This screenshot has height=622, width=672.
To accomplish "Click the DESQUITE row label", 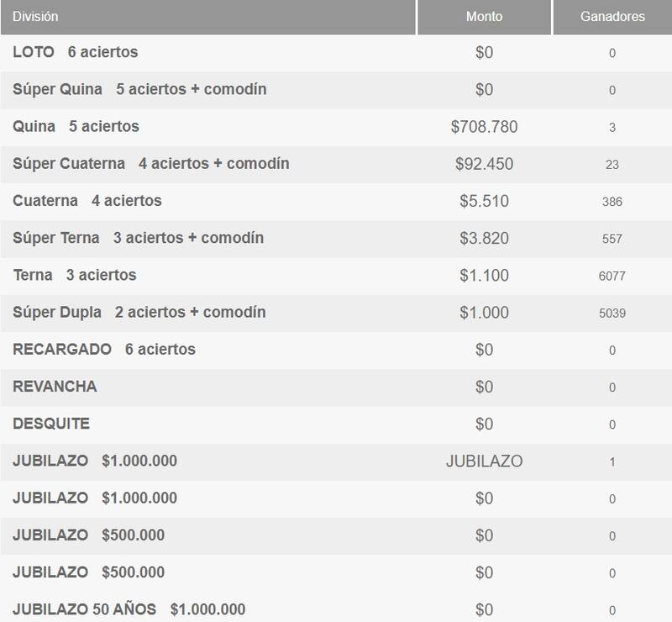I will click(x=51, y=424).
